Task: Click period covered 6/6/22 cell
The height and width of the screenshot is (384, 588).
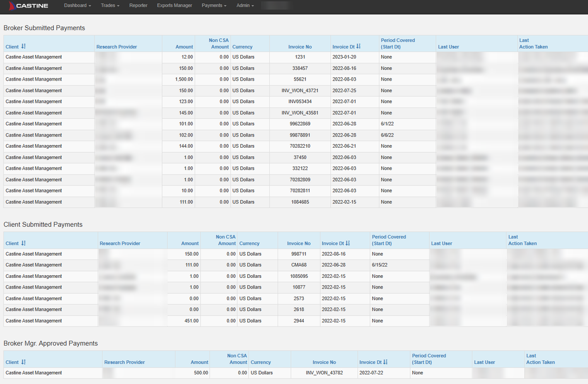Action: pyautogui.click(x=408, y=135)
